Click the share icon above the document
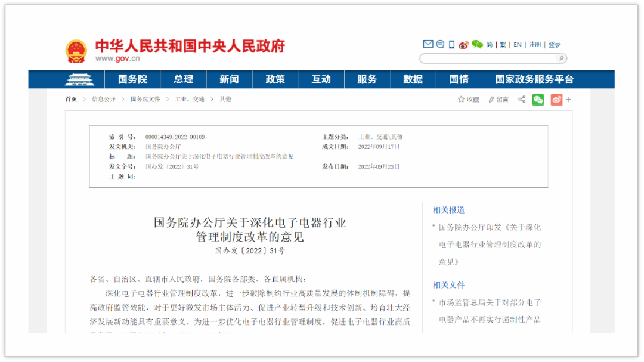This screenshot has width=644, height=362. coord(521,99)
